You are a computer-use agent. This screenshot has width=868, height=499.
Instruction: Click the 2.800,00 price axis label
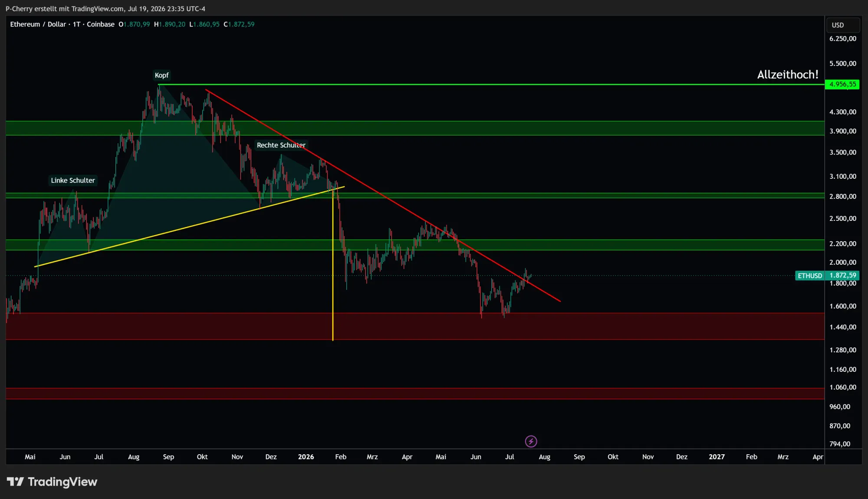click(842, 197)
